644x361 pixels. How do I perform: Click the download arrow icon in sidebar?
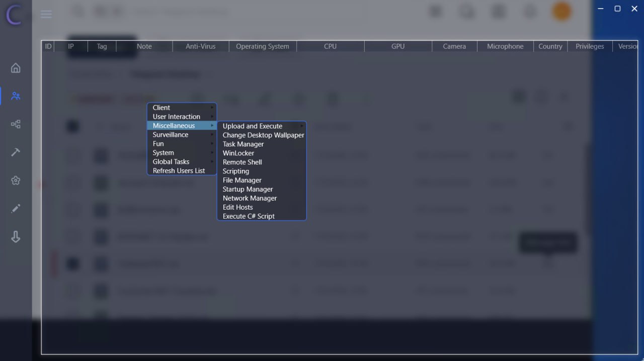click(16, 237)
